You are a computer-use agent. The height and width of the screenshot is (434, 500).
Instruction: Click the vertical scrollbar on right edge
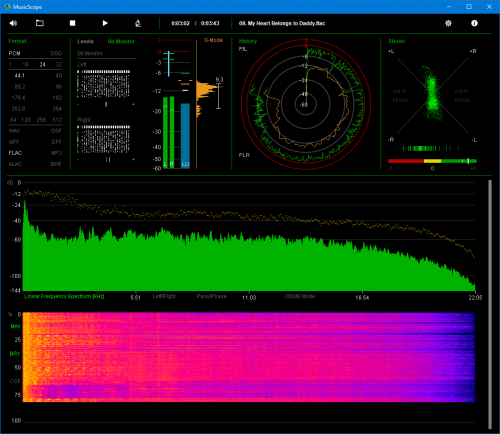tap(490, 304)
